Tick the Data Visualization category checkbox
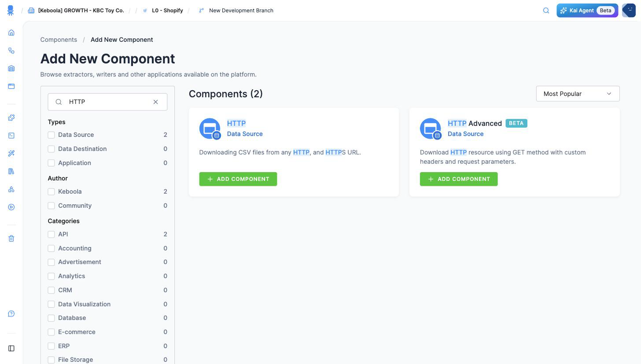 pos(52,305)
